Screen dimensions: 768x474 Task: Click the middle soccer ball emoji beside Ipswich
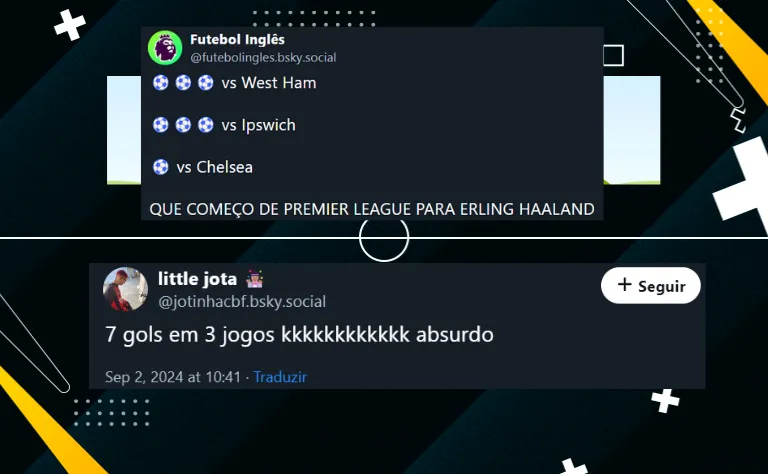pos(183,125)
